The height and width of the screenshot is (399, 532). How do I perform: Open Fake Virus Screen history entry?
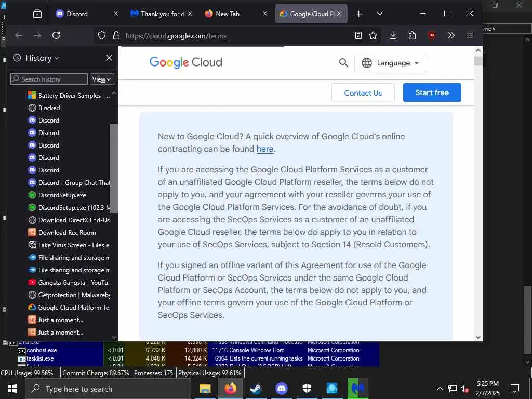pos(69,245)
